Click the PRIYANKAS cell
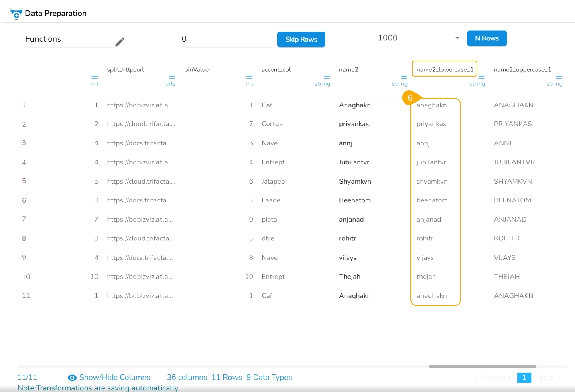Screen dimensions: 575x392 tap(513, 124)
